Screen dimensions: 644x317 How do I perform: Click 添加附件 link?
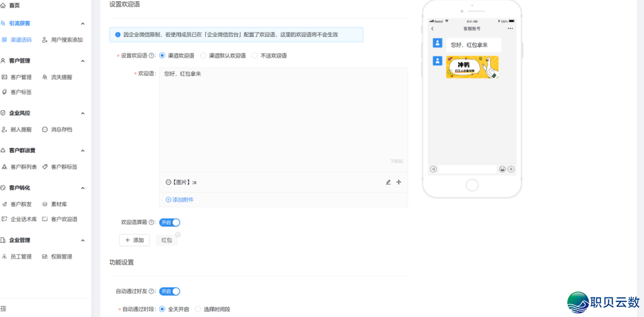click(179, 200)
